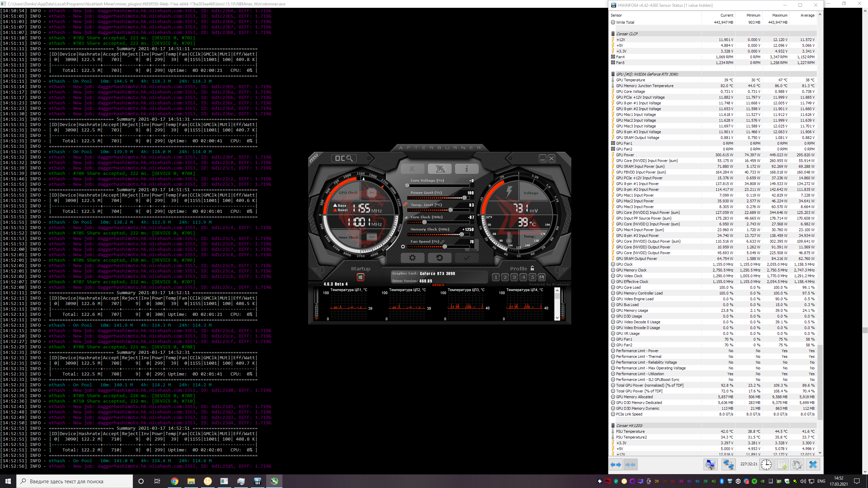Click the DETACH monitor link
Screen dimensions: 868x488
tap(438, 285)
